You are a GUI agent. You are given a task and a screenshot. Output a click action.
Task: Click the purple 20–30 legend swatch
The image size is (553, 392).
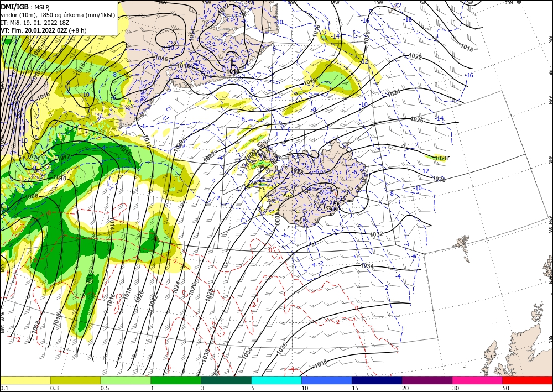(427, 380)
